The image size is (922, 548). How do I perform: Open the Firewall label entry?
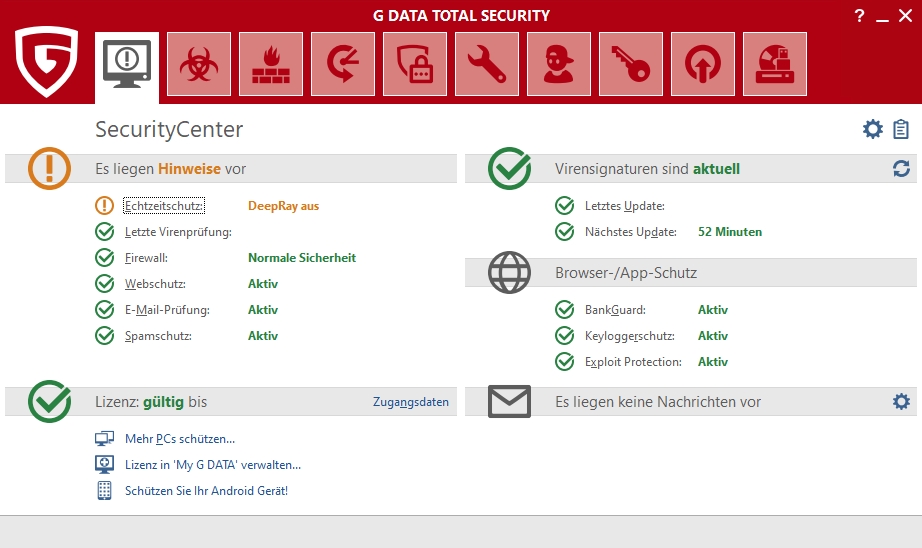coord(146,258)
